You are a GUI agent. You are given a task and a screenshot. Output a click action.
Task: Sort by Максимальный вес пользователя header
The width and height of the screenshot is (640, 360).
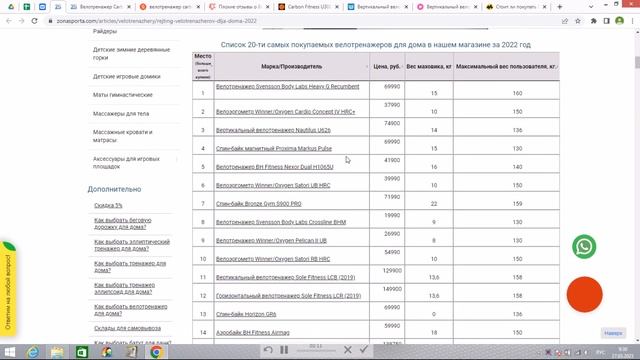click(x=506, y=66)
